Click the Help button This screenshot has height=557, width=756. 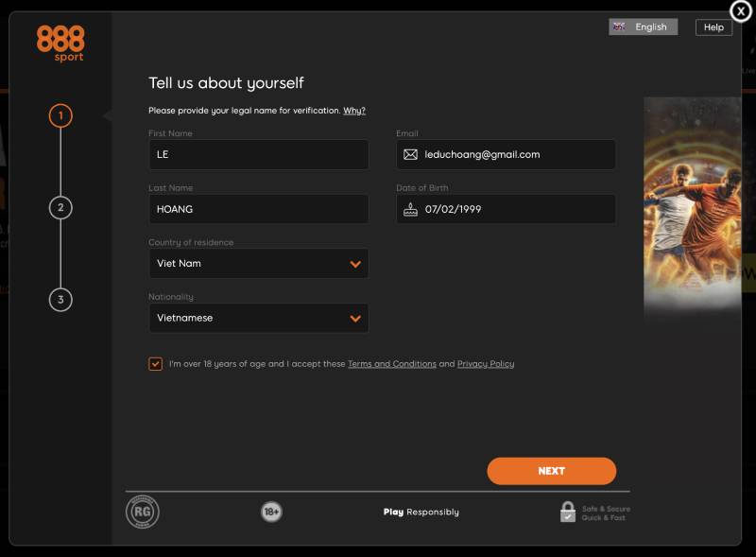pos(713,27)
